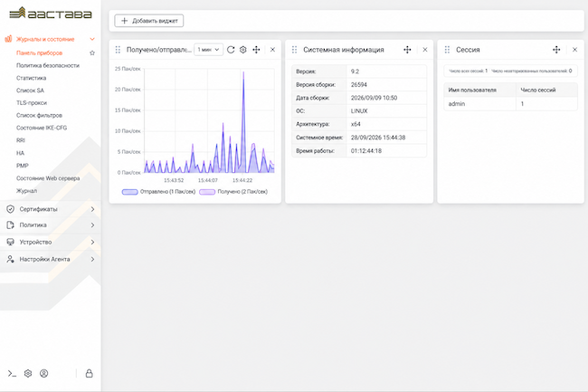Toggle Получено legend series

233,192
